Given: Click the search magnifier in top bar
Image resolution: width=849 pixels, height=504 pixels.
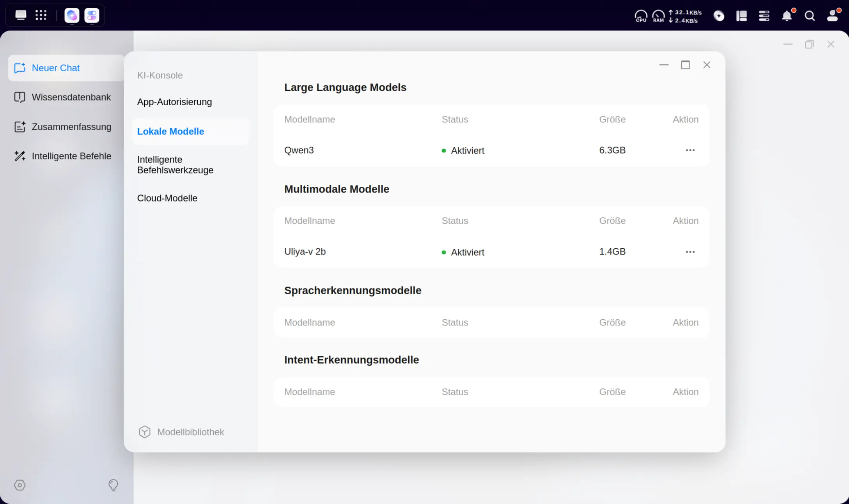Looking at the screenshot, I should click(810, 16).
